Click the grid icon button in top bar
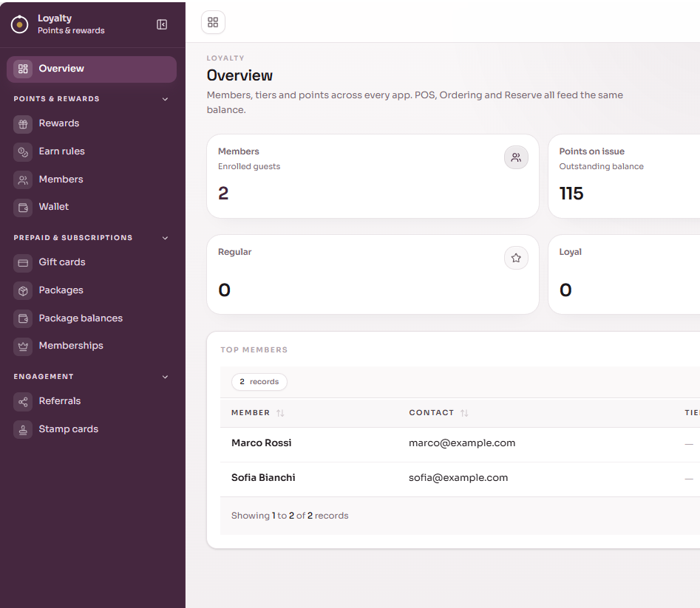 coord(213,22)
